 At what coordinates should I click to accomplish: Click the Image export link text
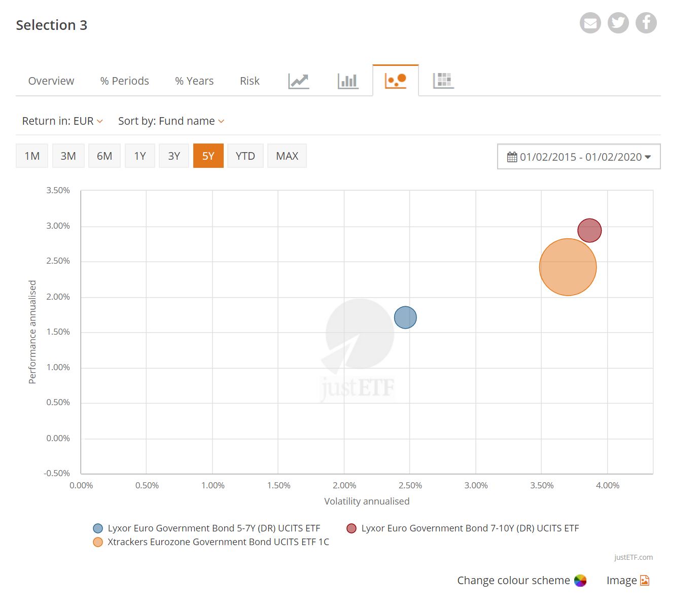pyautogui.click(x=621, y=581)
